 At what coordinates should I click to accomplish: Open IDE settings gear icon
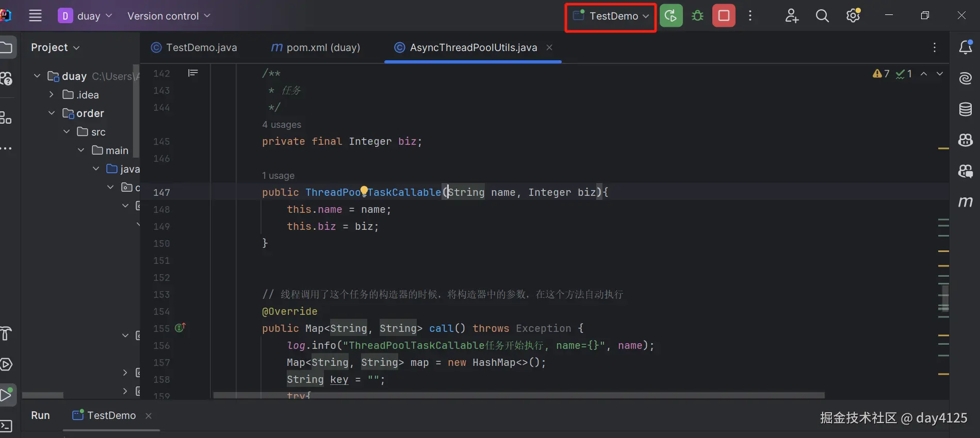[853, 15]
